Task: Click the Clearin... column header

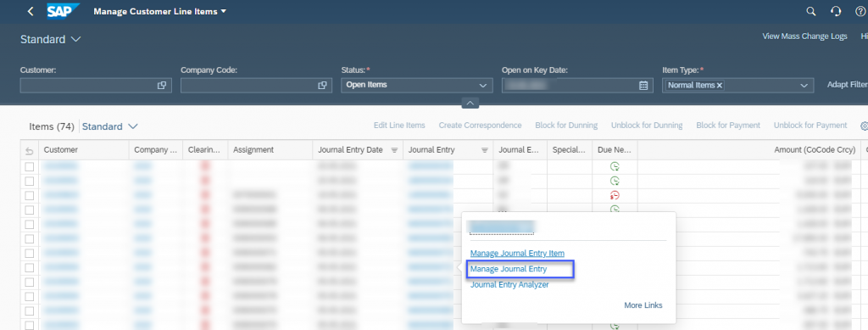Action: click(205, 150)
